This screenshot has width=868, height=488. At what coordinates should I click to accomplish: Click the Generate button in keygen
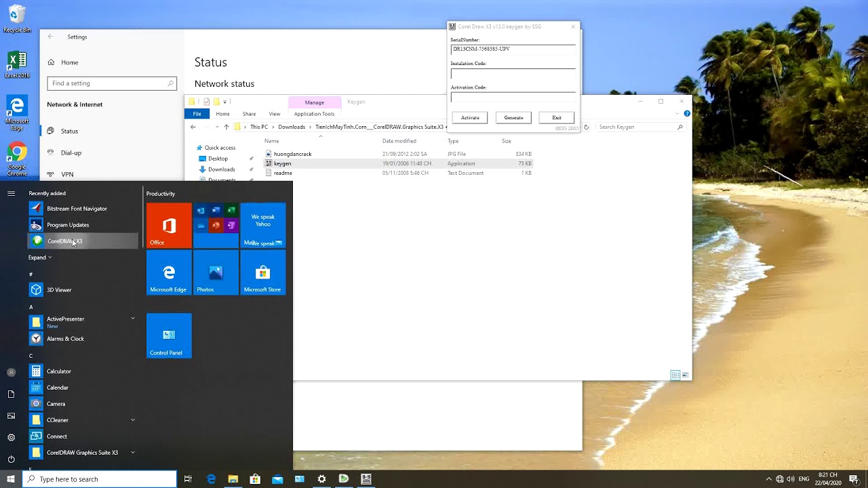pos(513,118)
